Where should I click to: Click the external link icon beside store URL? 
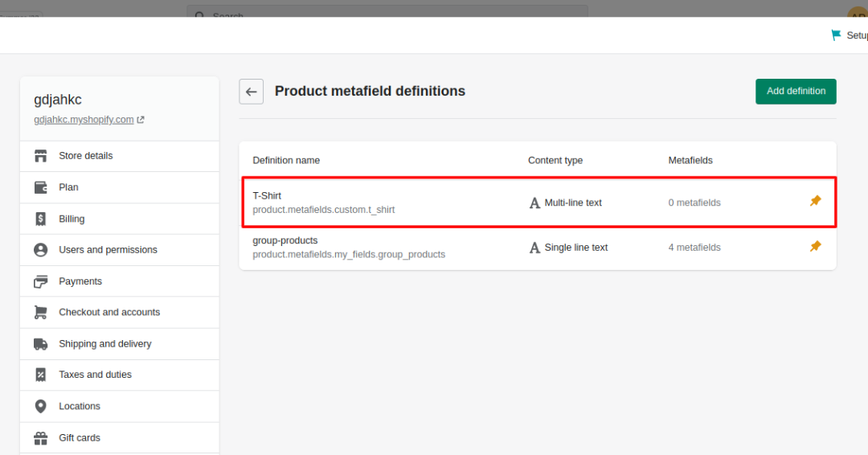[141, 120]
